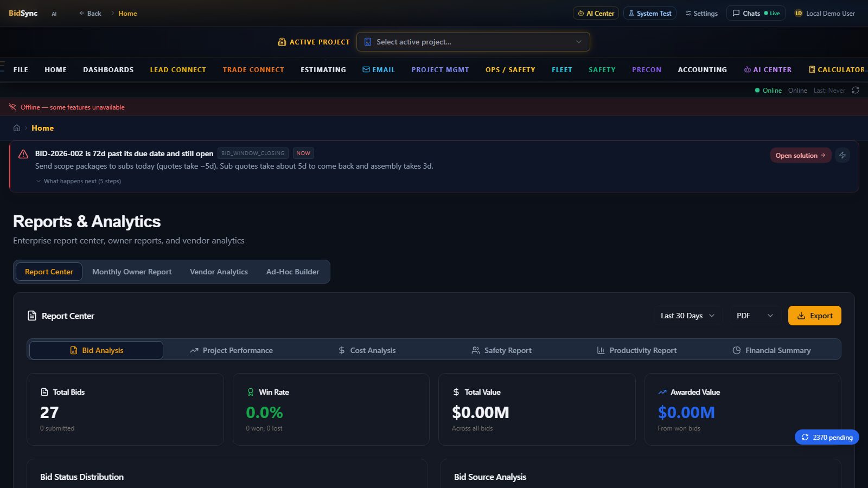Select the Cost Analysis report tab
This screenshot has height=488, width=868.
click(x=367, y=350)
